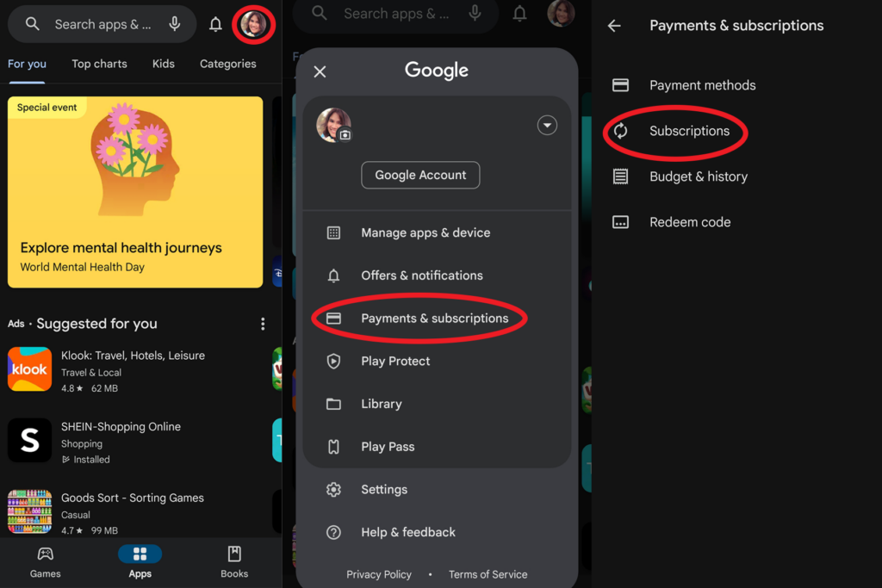Screen dimensions: 882x588
Task: Select Payment methods
Action: point(703,85)
